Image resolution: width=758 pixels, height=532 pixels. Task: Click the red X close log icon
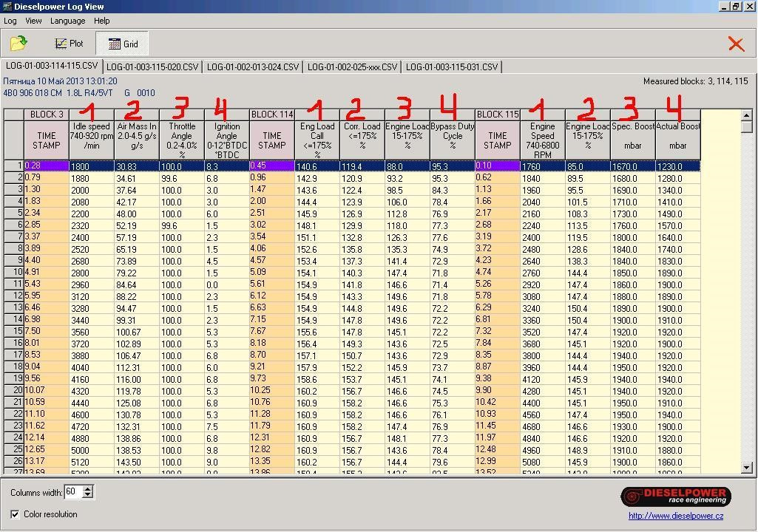736,44
